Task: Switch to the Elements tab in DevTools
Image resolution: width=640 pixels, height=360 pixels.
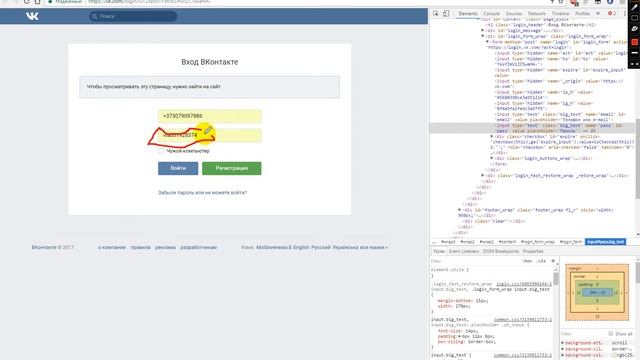Action: click(468, 13)
